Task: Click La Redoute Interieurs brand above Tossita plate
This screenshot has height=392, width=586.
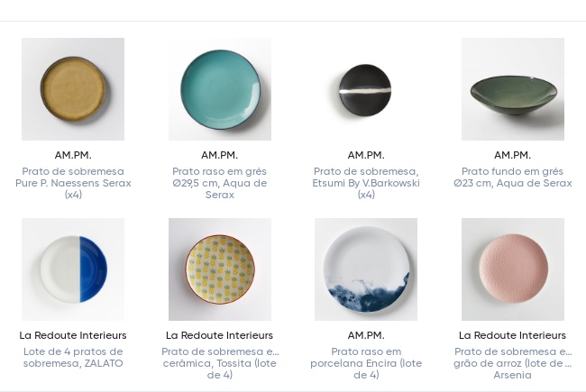Action: 219,335
